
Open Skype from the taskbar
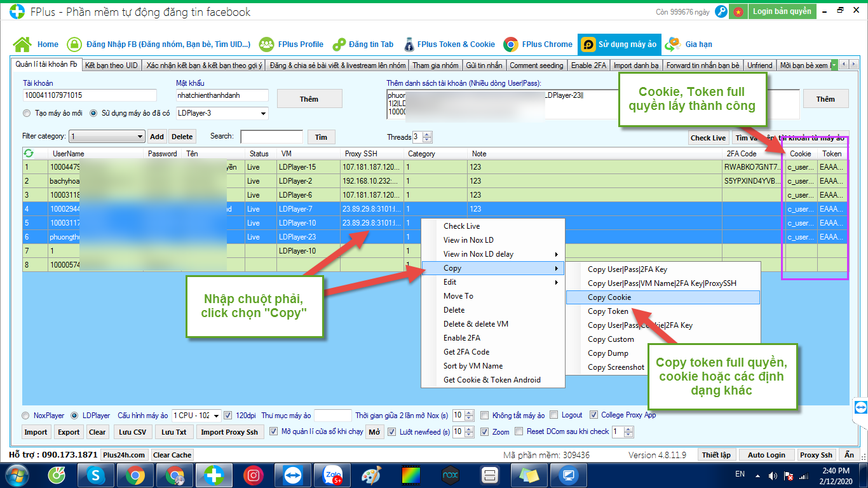(96, 475)
